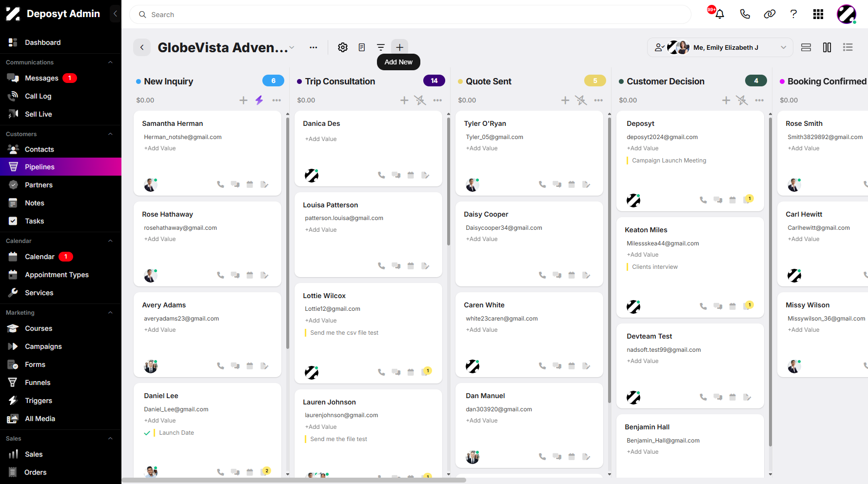The height and width of the screenshot is (484, 868).
Task: Toggle Quote Sent automation lightning icon
Action: click(581, 100)
